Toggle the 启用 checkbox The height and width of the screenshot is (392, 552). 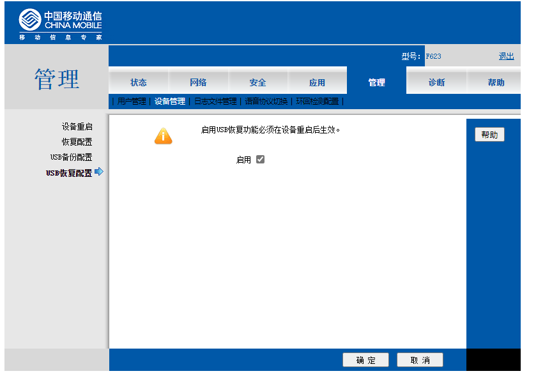click(260, 160)
